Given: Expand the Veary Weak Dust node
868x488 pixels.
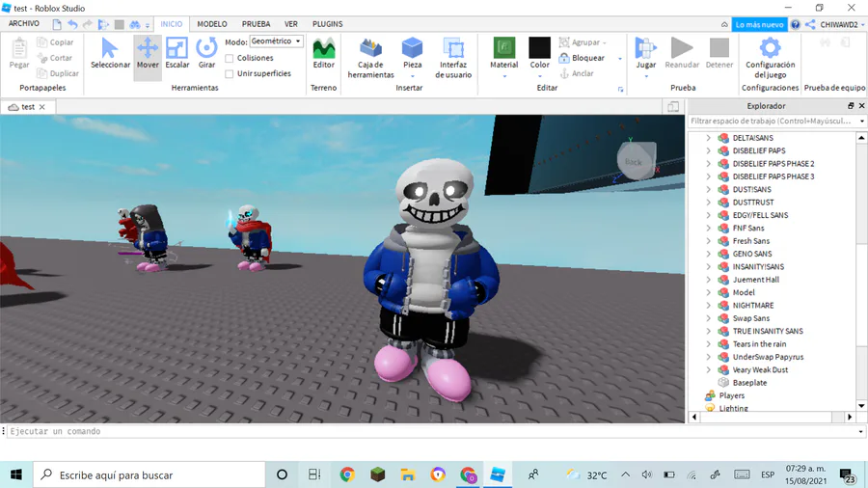Looking at the screenshot, I should tap(708, 369).
